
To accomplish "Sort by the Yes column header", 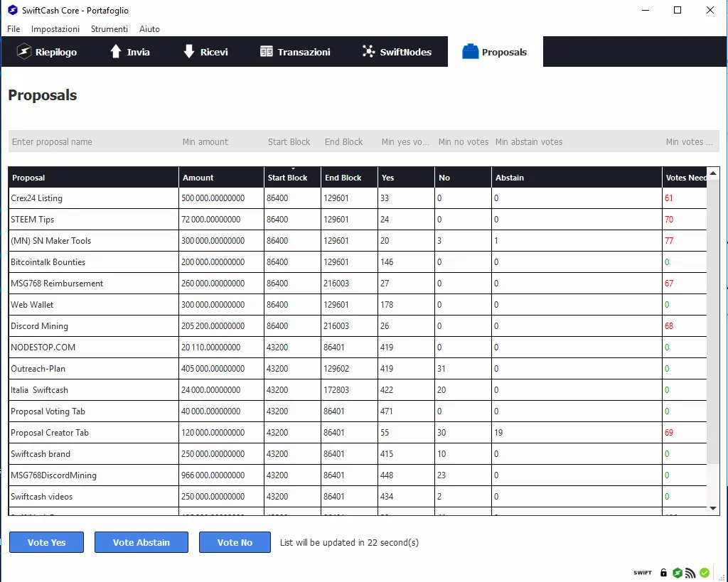I will (406, 177).
